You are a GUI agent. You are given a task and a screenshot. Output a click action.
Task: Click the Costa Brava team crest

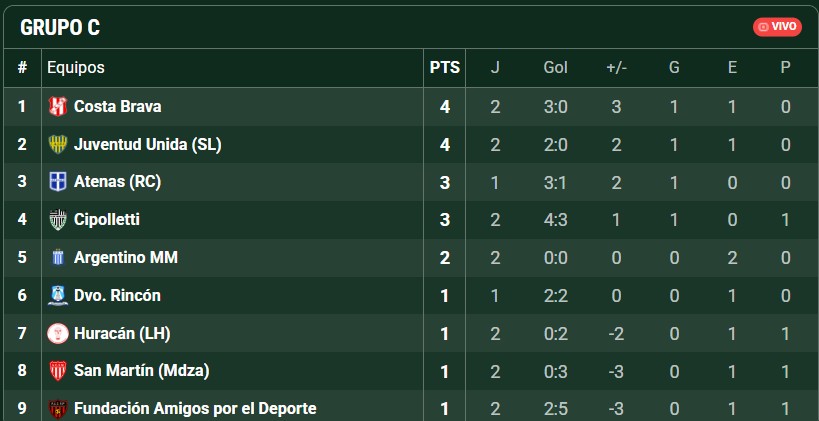point(57,106)
